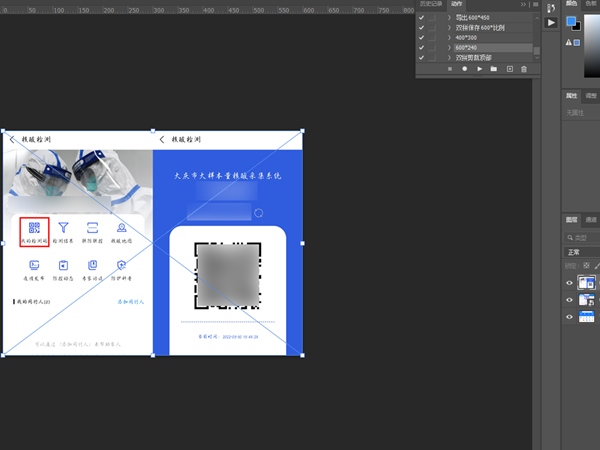Open the 正常 blend mode dropdown
600x450 pixels.
coord(582,252)
